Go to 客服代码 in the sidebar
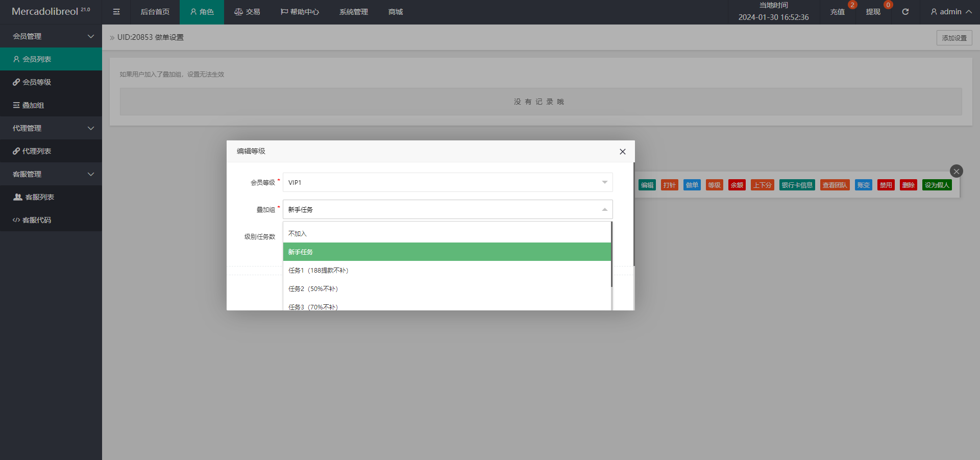The height and width of the screenshot is (460, 980). 51,220
